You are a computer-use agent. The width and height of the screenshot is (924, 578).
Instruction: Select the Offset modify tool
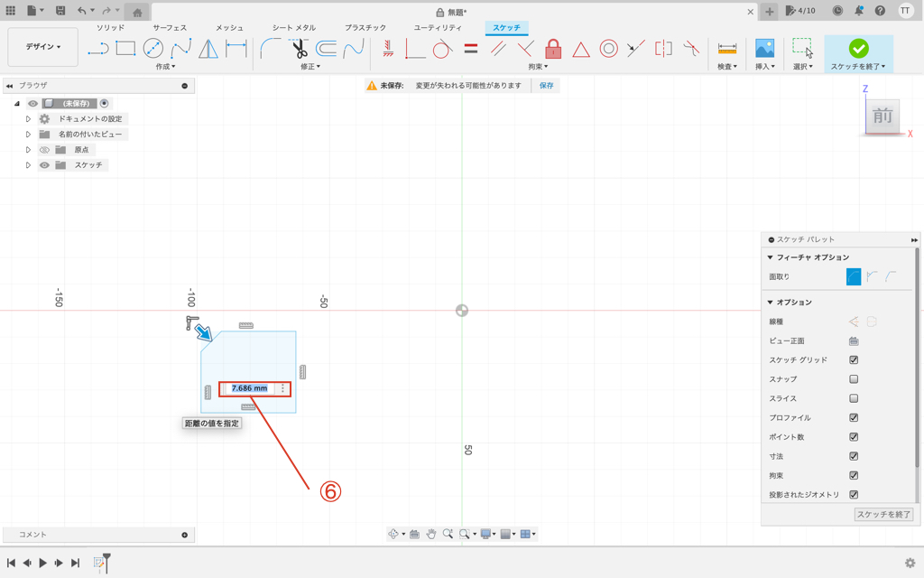pos(326,49)
